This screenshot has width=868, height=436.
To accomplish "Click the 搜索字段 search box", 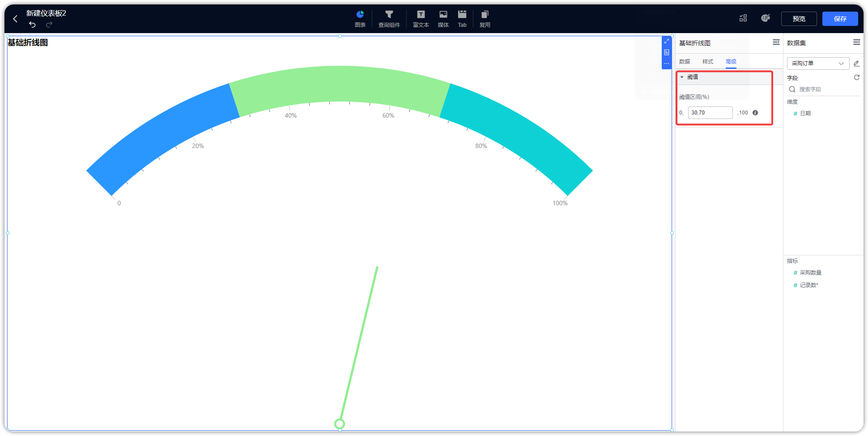I will tap(824, 89).
